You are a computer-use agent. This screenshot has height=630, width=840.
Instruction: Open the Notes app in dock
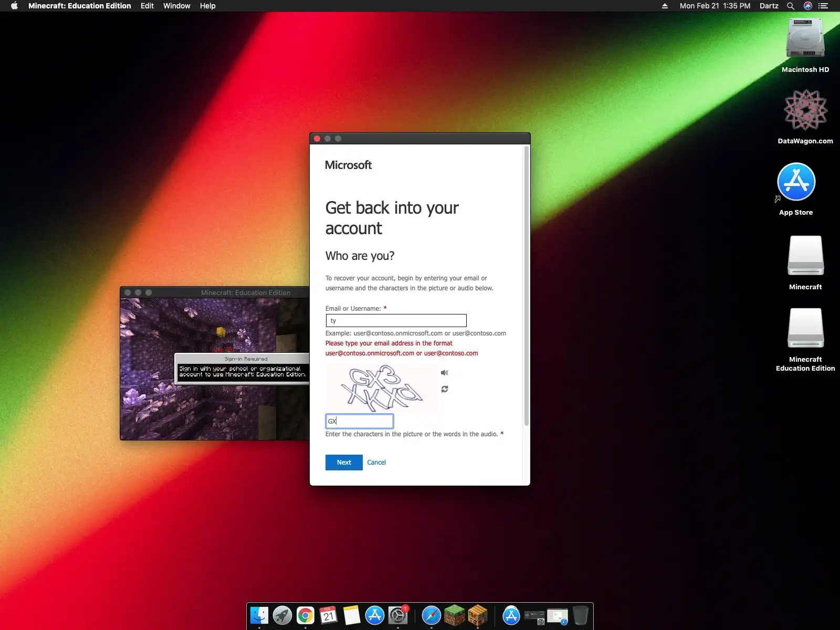click(x=352, y=615)
